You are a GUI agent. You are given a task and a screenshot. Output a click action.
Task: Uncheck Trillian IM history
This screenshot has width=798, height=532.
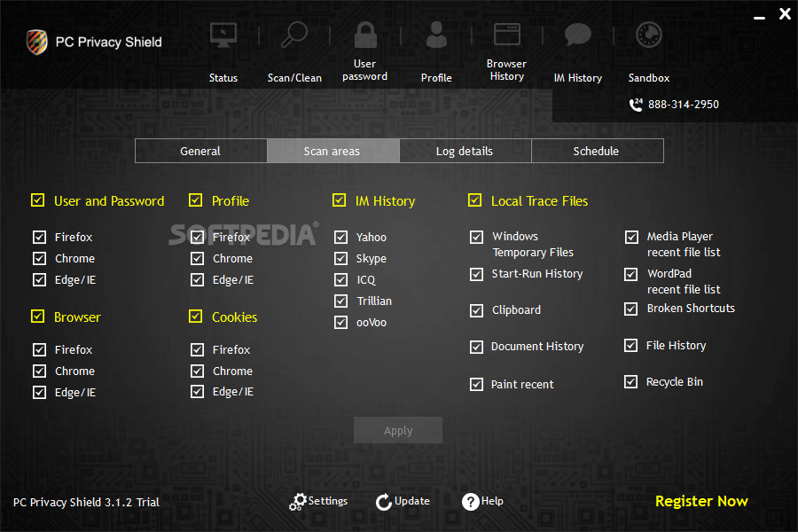pyautogui.click(x=341, y=301)
